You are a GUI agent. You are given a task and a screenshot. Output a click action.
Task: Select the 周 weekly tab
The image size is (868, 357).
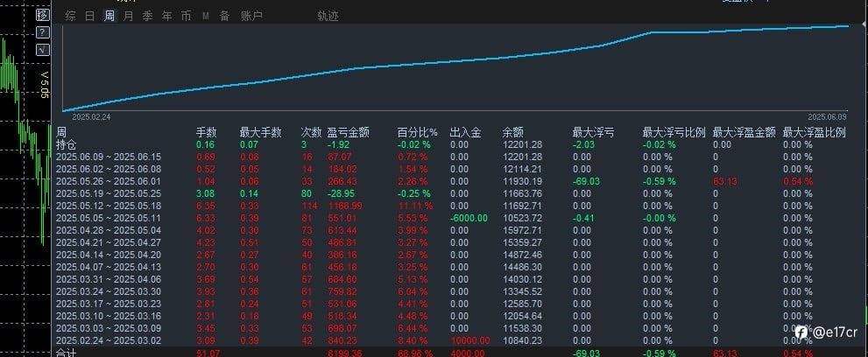point(109,16)
